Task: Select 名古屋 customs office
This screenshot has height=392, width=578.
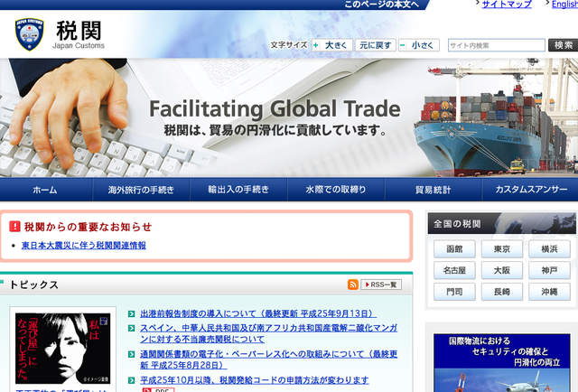Action: [454, 270]
